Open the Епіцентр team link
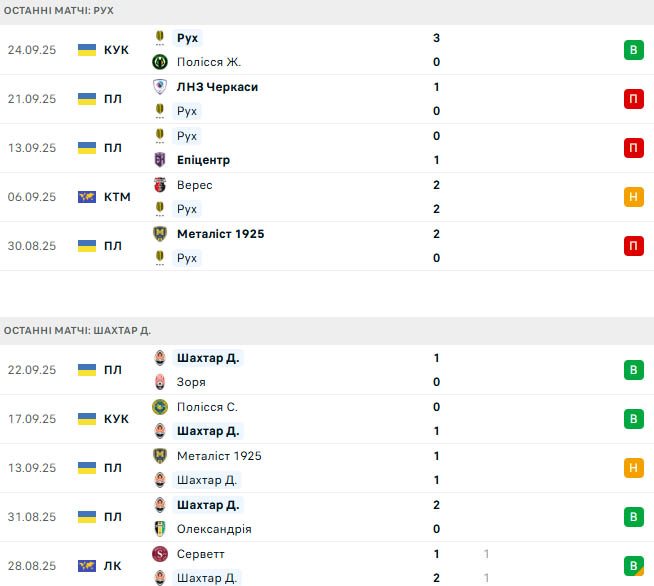 [203, 160]
